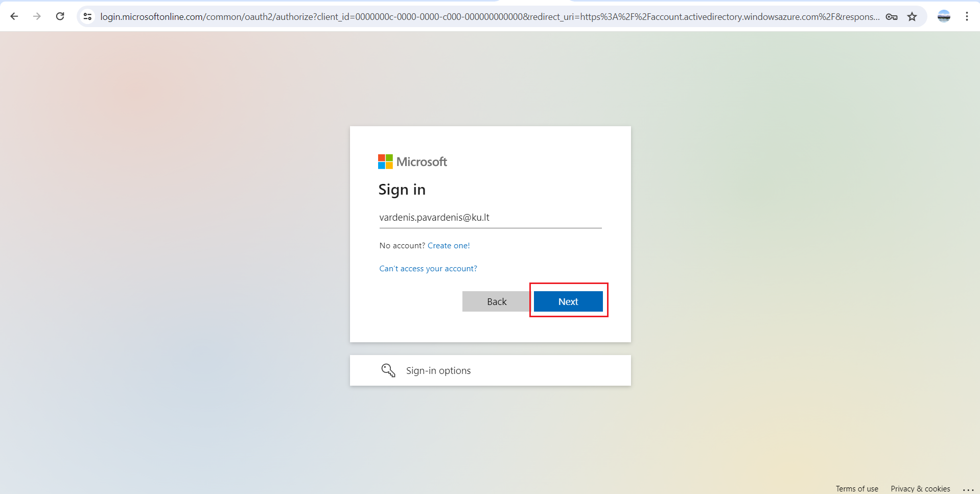This screenshot has height=494, width=980.
Task: Open the Privacy & cookies link
Action: [x=920, y=488]
